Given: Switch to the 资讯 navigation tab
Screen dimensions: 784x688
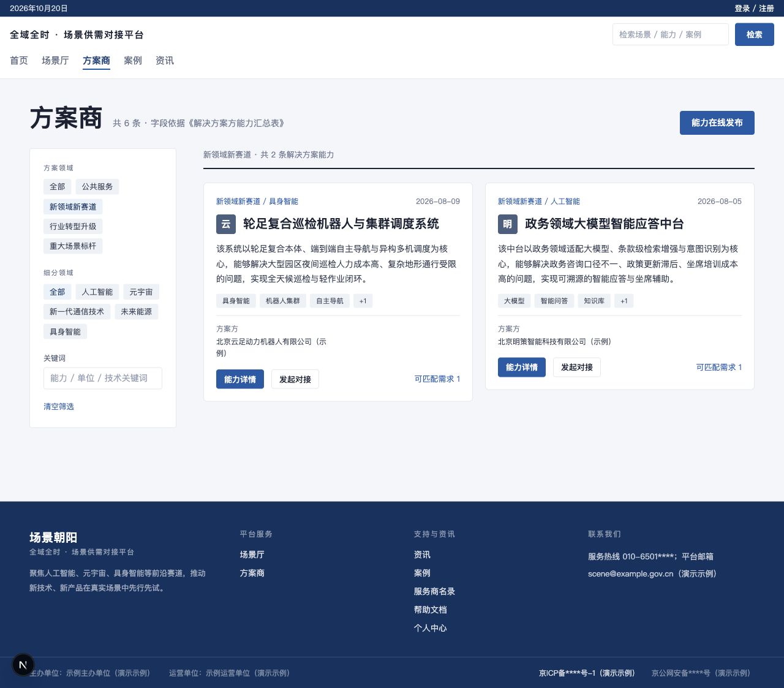Looking at the screenshot, I should point(165,61).
